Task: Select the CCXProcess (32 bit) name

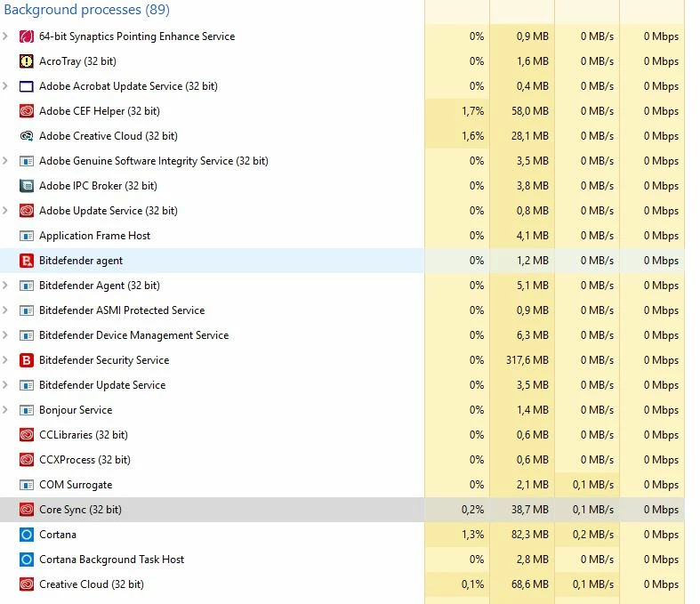Action: pos(84,460)
